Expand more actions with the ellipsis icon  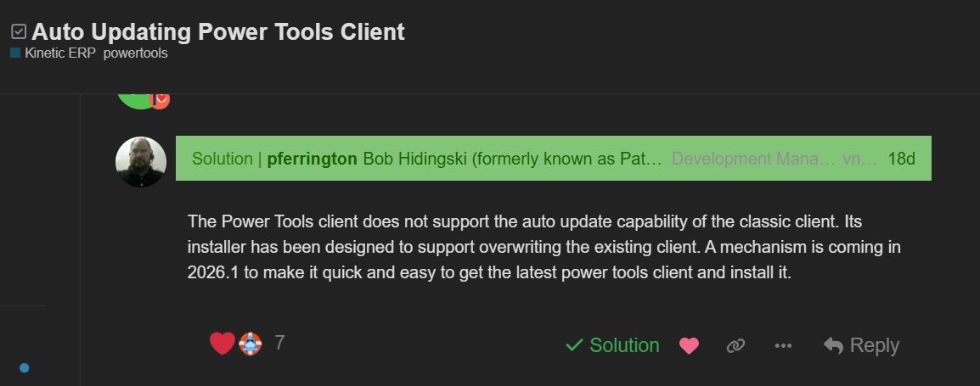tap(783, 346)
